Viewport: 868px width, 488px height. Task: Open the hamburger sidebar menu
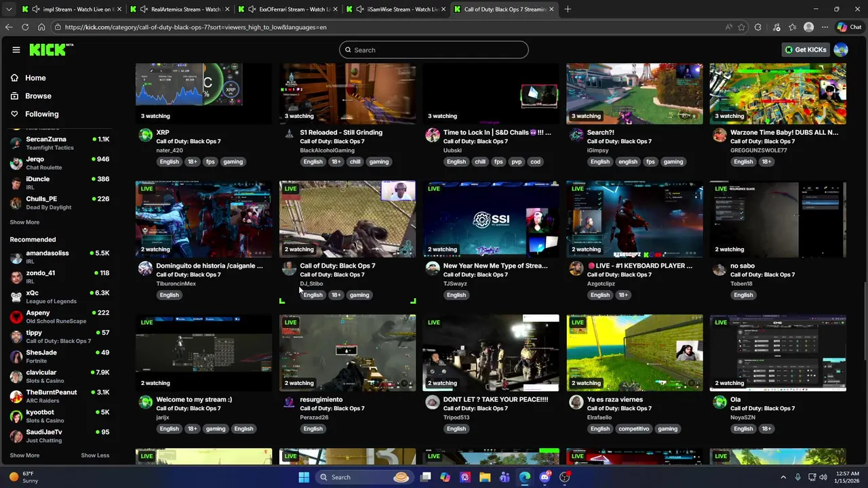coord(16,49)
